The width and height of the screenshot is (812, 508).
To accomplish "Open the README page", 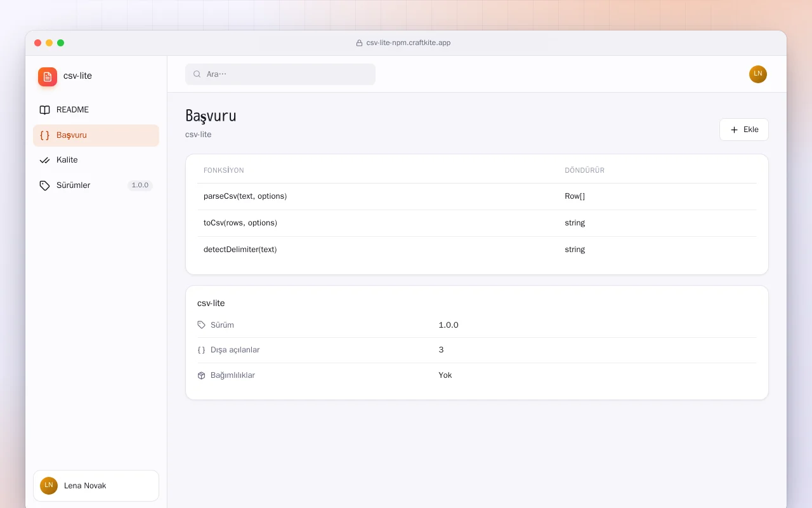I will point(96,110).
